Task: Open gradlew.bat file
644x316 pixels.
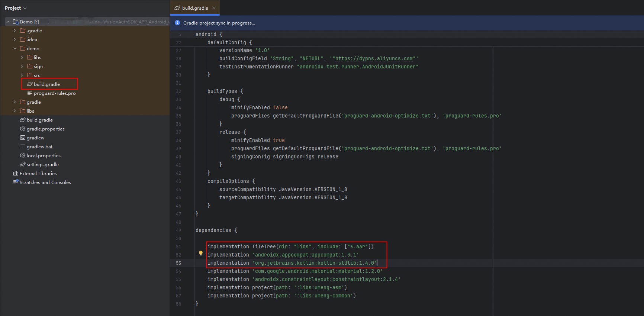Action: click(40, 146)
